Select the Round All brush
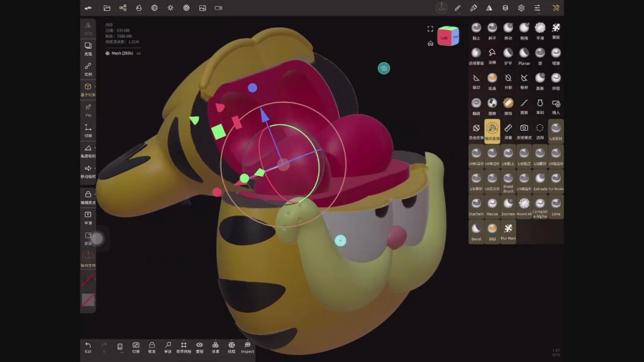 pyautogui.click(x=524, y=207)
